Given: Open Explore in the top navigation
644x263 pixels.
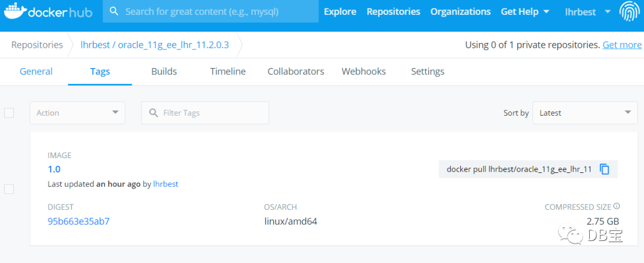Looking at the screenshot, I should 340,11.
